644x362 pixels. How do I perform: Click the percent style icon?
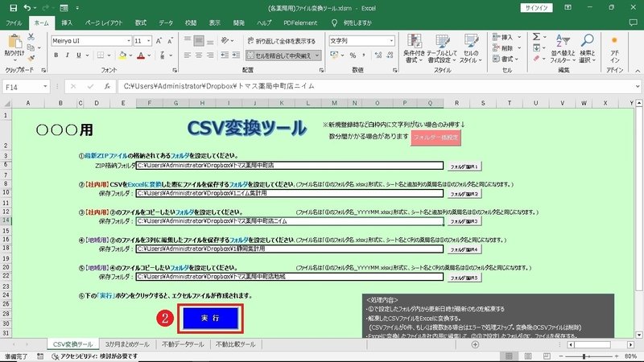click(x=353, y=55)
